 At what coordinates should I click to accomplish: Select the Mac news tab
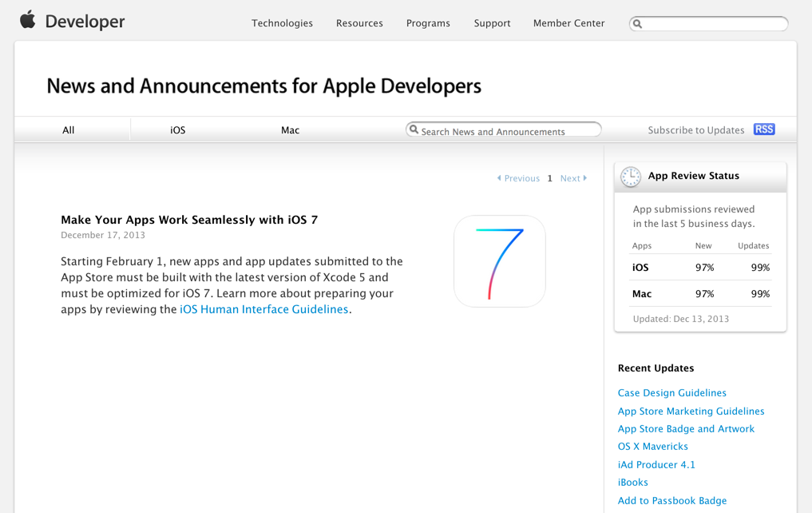[x=290, y=130]
